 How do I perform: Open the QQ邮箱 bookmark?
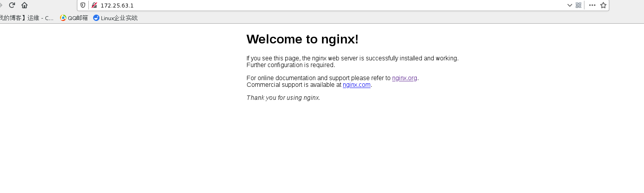74,18
